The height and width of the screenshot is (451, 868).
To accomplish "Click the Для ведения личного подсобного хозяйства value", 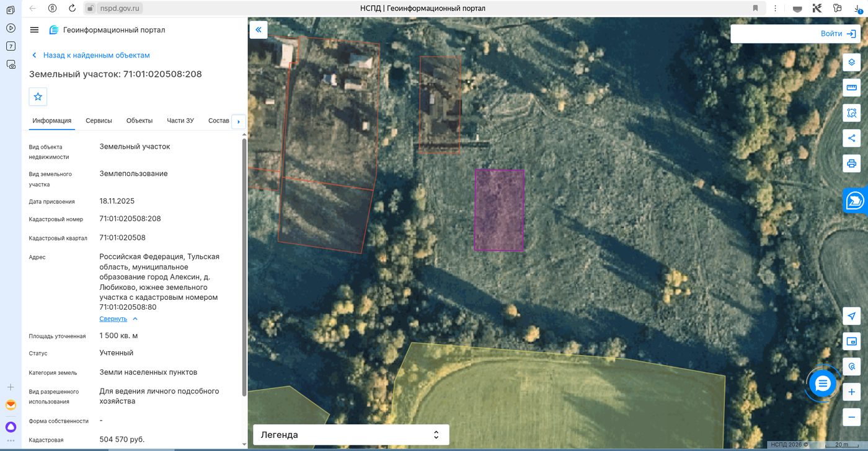I will (159, 396).
